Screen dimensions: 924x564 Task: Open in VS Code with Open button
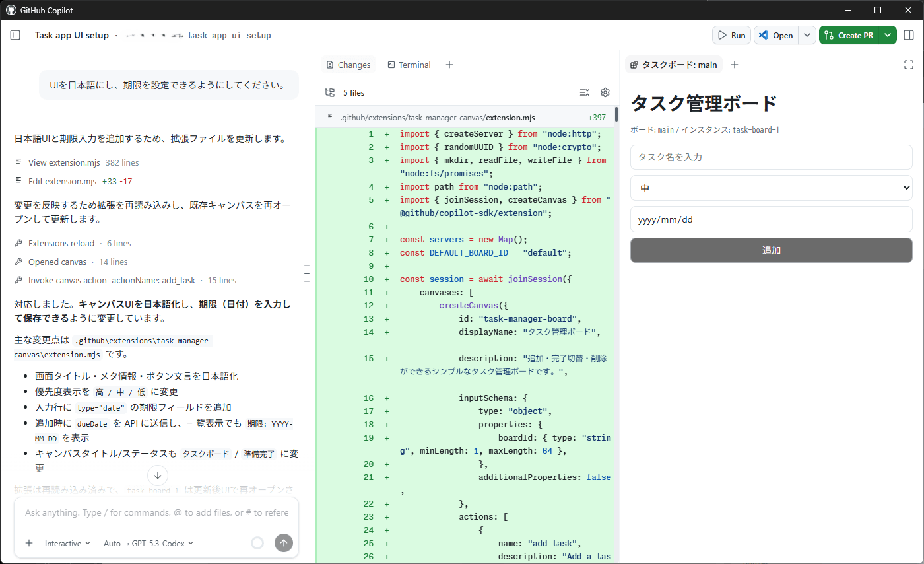pos(776,35)
